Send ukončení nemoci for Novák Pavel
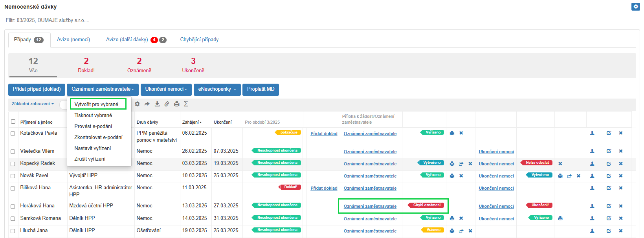Screen dimensions: 644x238 tap(569, 176)
